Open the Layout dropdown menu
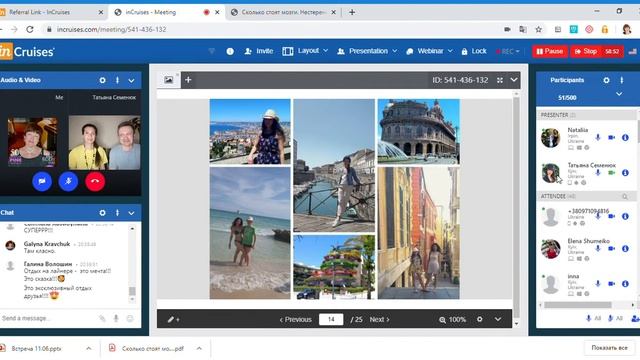Screen dimensions: 640x360 point(305,51)
